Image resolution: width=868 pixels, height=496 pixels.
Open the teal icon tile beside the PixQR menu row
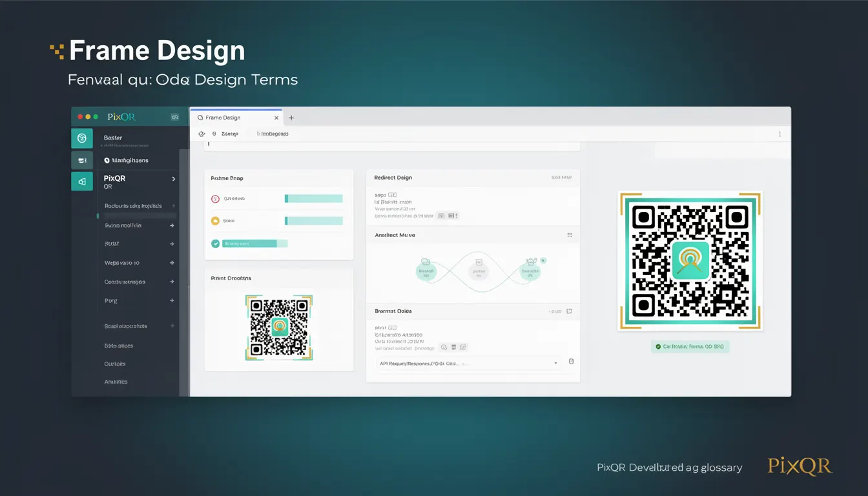click(82, 181)
